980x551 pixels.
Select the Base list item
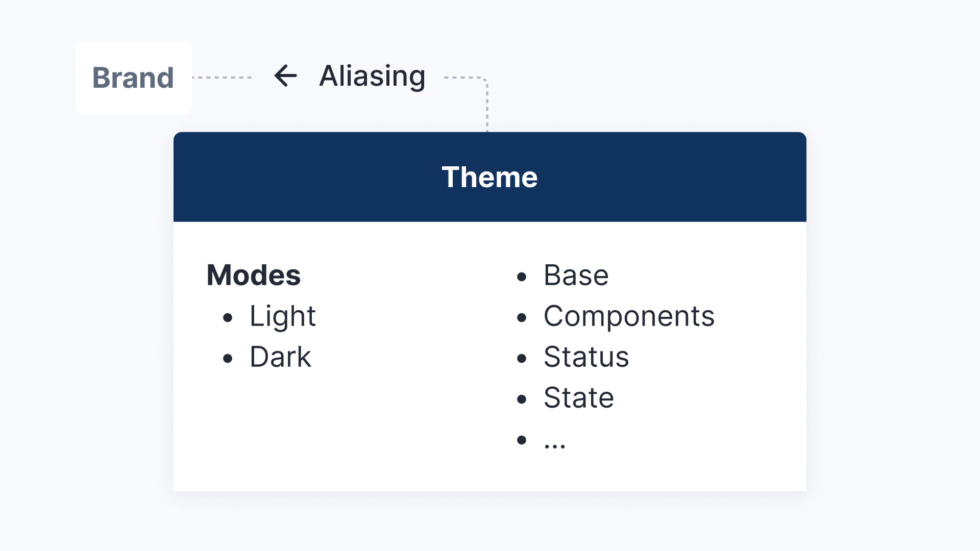(576, 275)
